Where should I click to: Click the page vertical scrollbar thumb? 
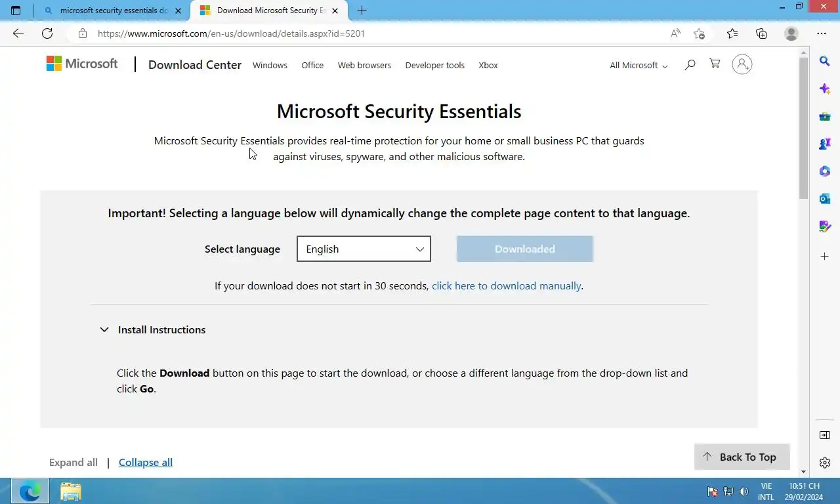[x=804, y=127]
